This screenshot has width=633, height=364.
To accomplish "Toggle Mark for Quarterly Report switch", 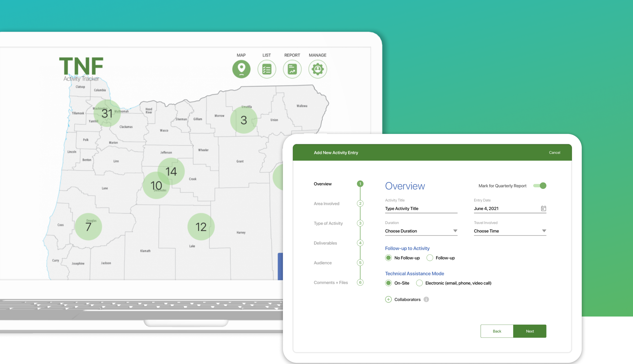I will 540,186.
